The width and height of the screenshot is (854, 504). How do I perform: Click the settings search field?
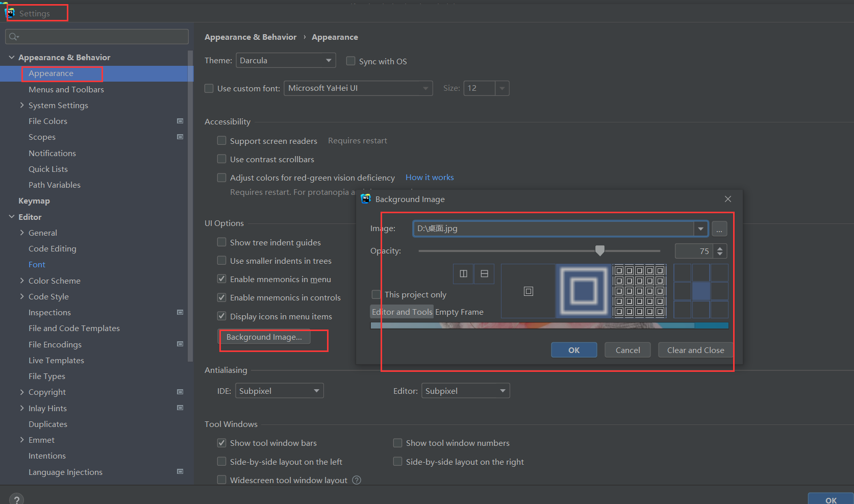[x=97, y=36]
